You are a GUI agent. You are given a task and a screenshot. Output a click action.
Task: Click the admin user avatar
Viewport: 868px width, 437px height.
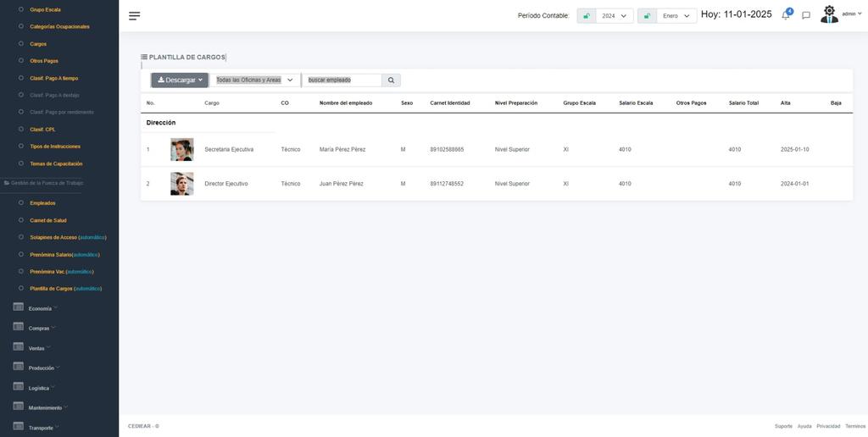click(829, 14)
